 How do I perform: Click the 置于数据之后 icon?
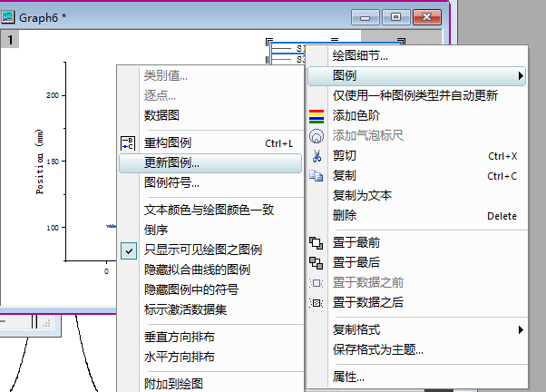(x=317, y=302)
